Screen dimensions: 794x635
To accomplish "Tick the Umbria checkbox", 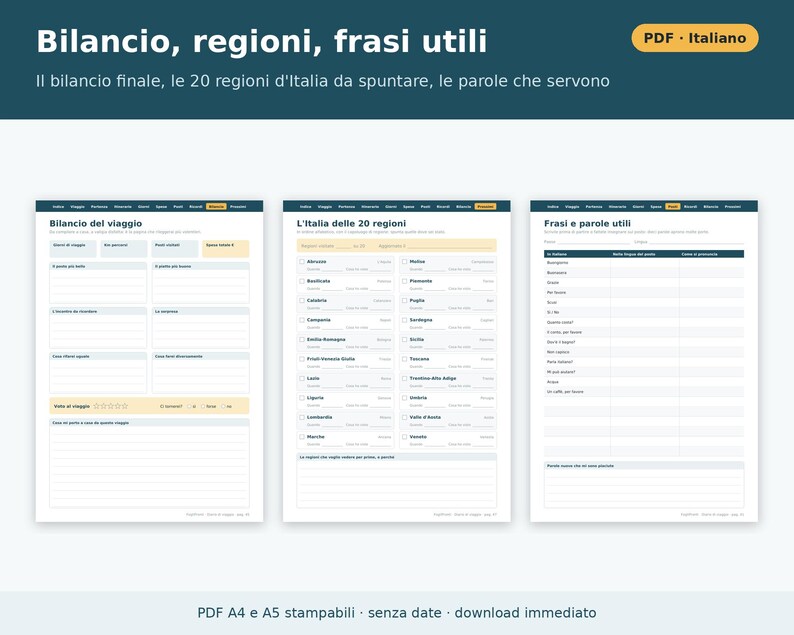I will click(405, 398).
